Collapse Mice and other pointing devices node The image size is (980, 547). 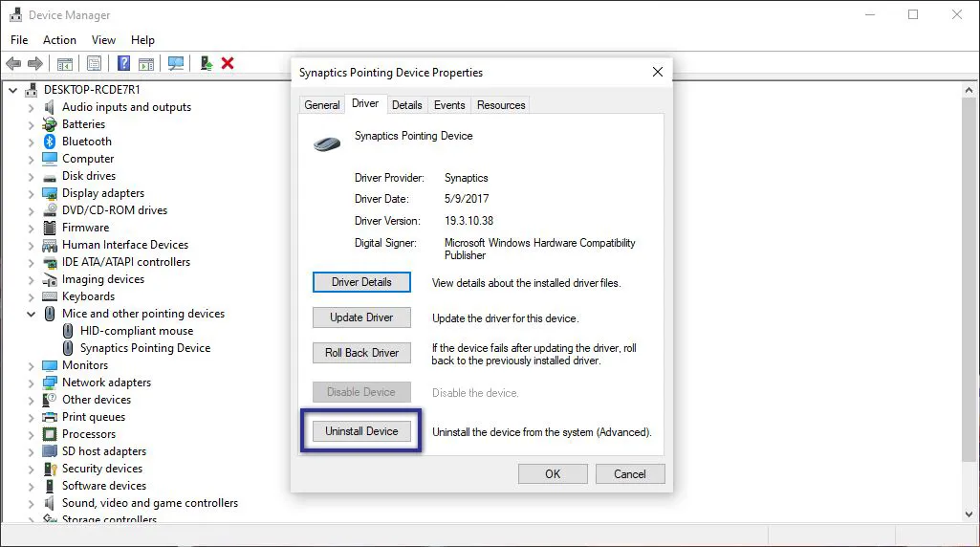coord(31,314)
